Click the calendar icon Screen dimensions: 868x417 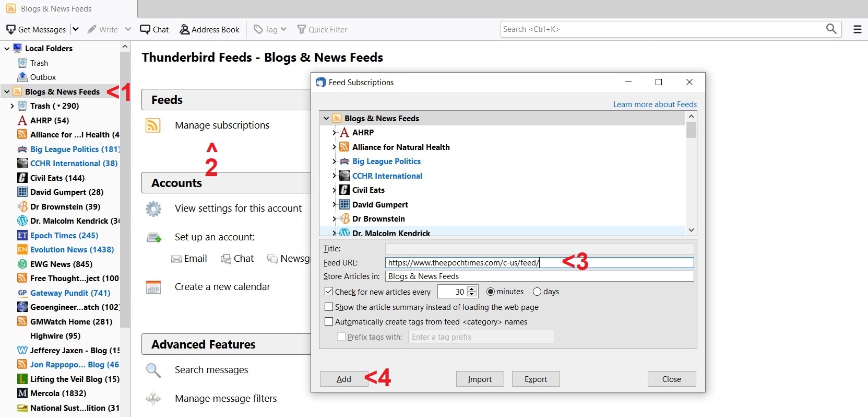click(153, 287)
